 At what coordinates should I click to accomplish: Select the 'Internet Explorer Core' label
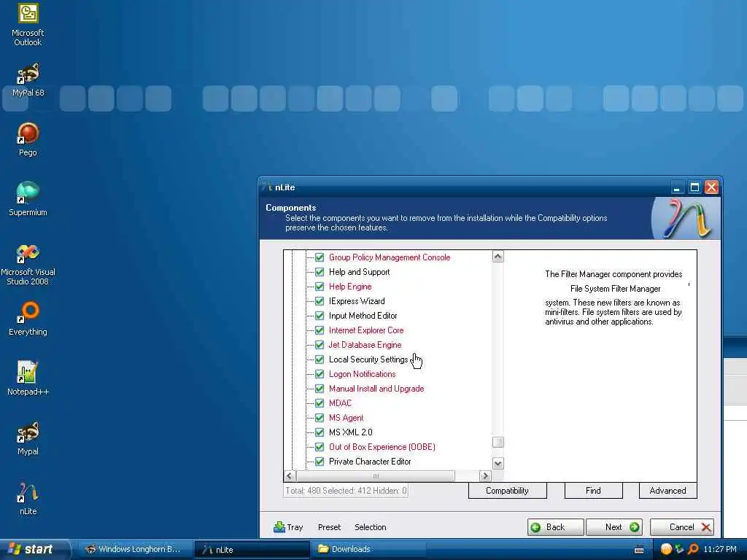[x=366, y=330]
